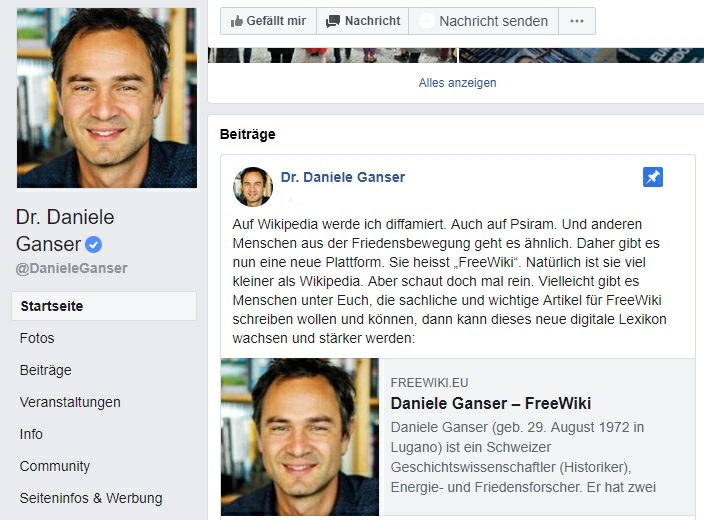
Task: Open the Daniele Ganser – FreeWiki article link
Action: pyautogui.click(x=491, y=403)
